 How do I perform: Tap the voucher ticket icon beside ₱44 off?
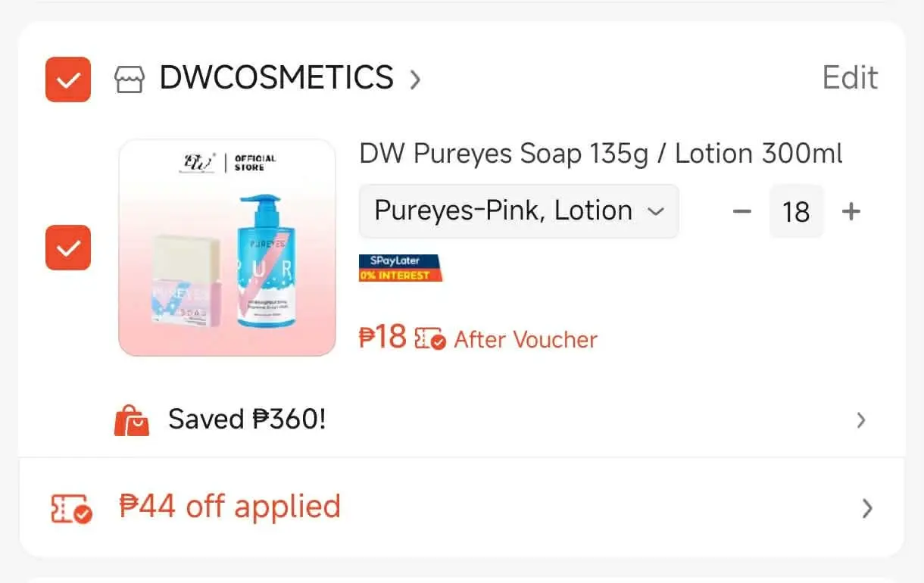pyautogui.click(x=71, y=509)
